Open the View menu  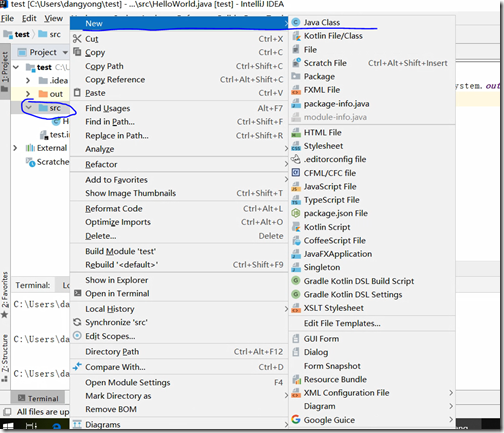pos(53,19)
